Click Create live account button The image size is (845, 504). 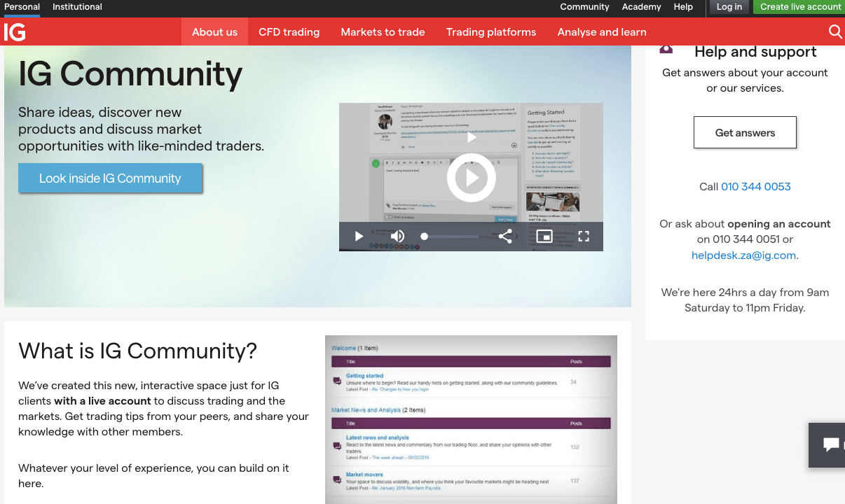800,7
